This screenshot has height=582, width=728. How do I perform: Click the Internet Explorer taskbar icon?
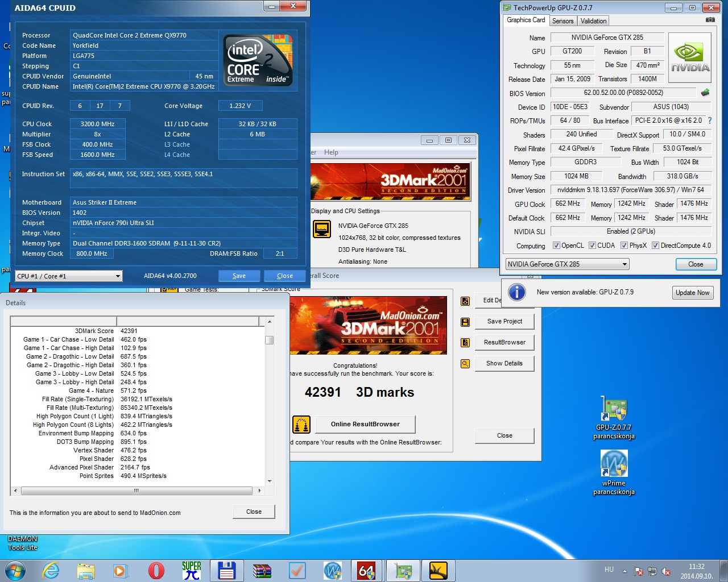click(x=51, y=570)
